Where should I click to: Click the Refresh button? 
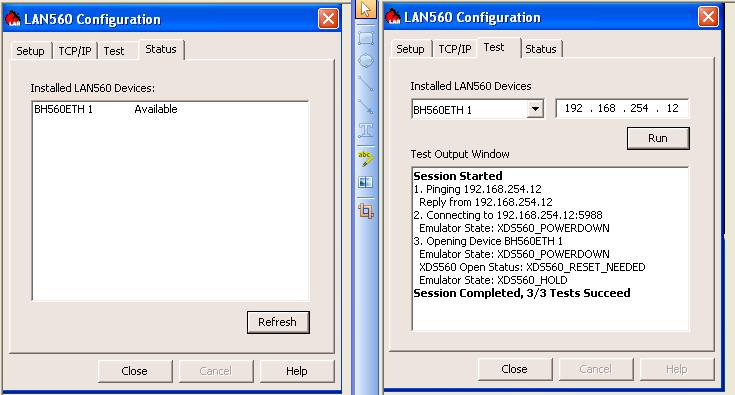click(278, 322)
